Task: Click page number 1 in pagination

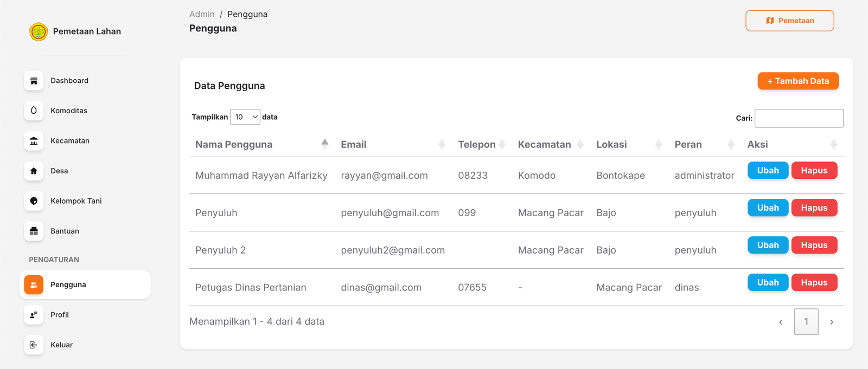Action: pos(806,322)
